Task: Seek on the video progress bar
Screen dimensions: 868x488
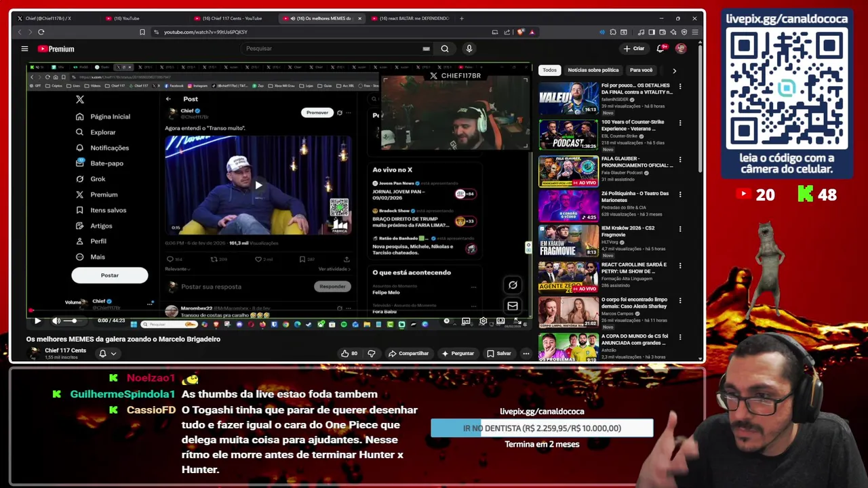Action: tap(279, 312)
